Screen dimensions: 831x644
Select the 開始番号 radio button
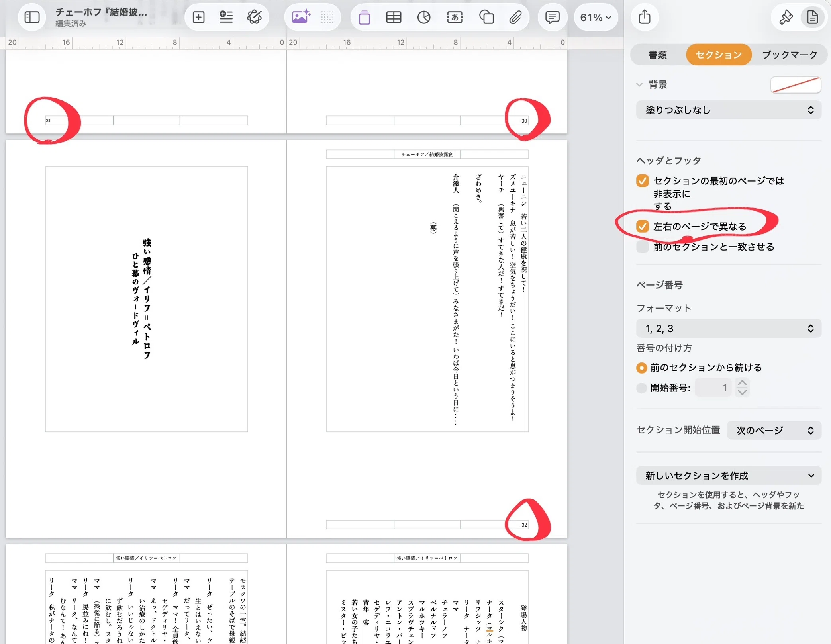(641, 388)
